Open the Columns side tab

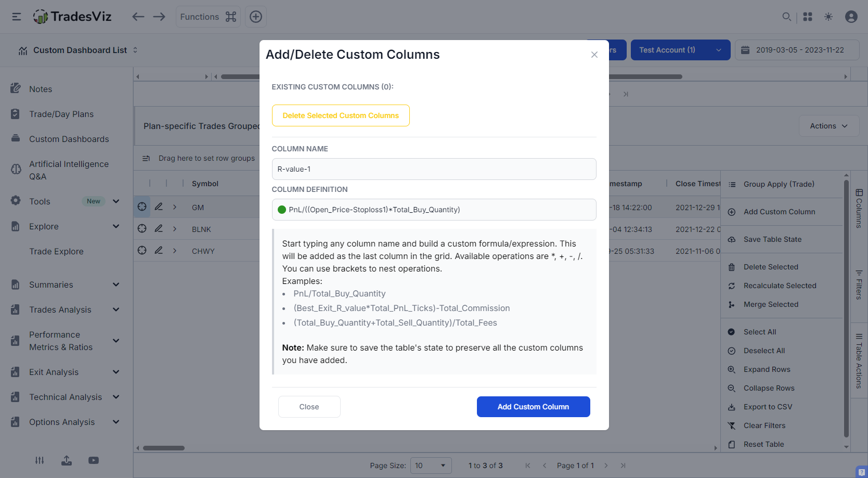point(859,209)
